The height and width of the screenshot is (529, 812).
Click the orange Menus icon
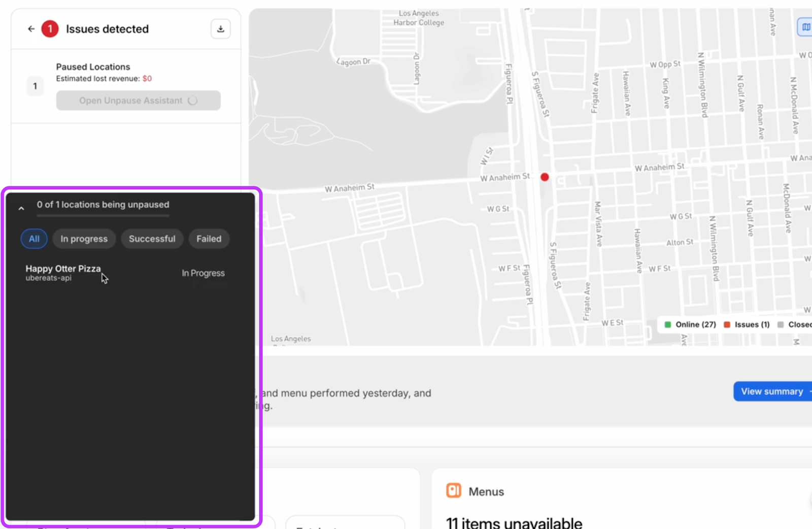pos(453,490)
